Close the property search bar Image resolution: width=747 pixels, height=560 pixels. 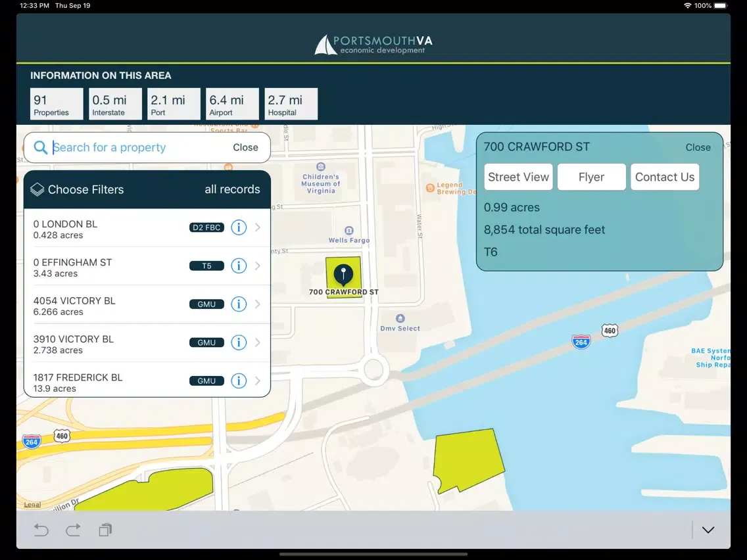coord(245,148)
